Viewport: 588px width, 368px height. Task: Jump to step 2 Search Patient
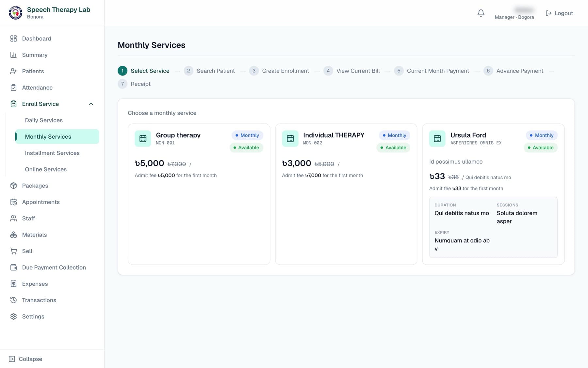pos(209,71)
